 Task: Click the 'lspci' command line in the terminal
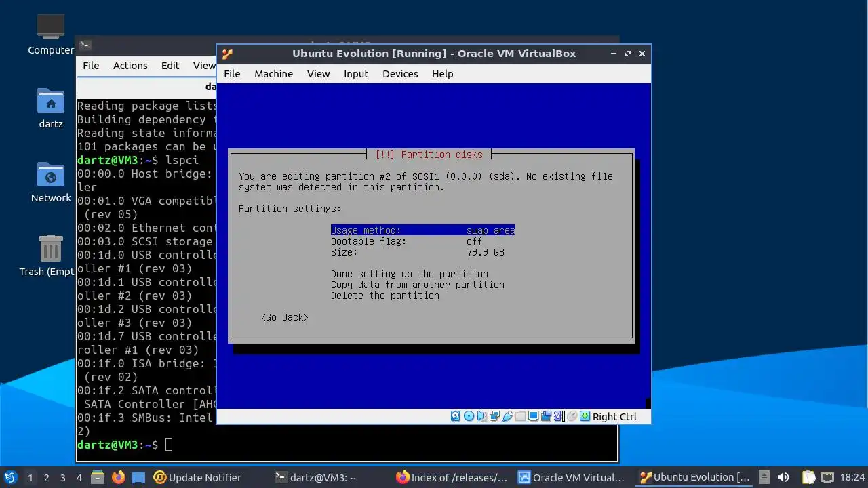pyautogui.click(x=138, y=160)
